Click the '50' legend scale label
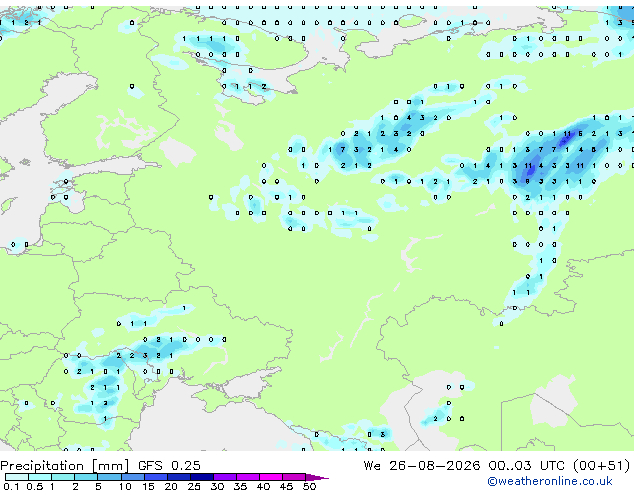Screen dimensions: 634x490 (x=309, y=486)
